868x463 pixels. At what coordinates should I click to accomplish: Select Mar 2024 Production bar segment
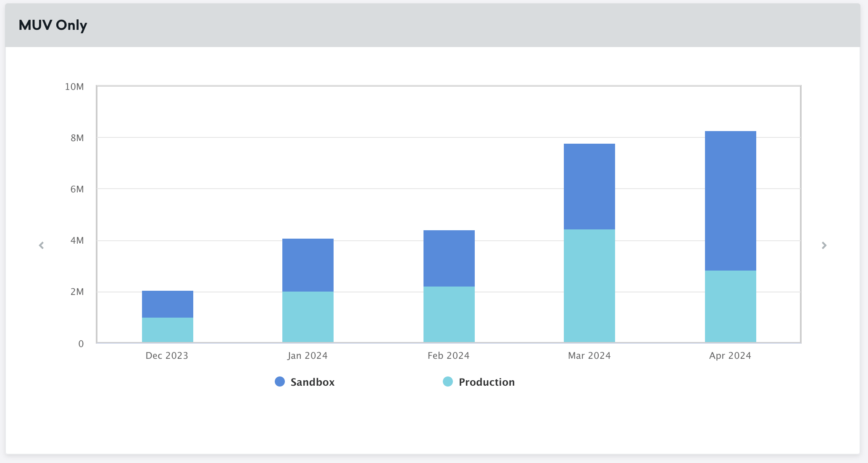(589, 286)
